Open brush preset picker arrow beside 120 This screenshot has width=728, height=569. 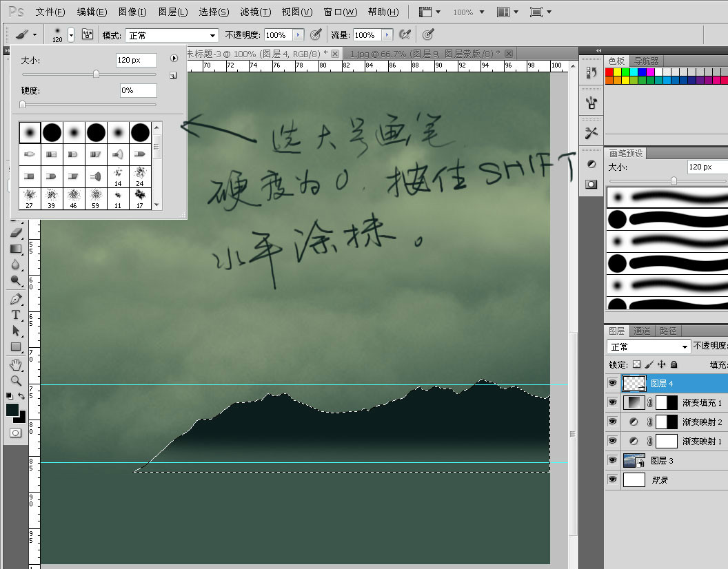(x=71, y=35)
